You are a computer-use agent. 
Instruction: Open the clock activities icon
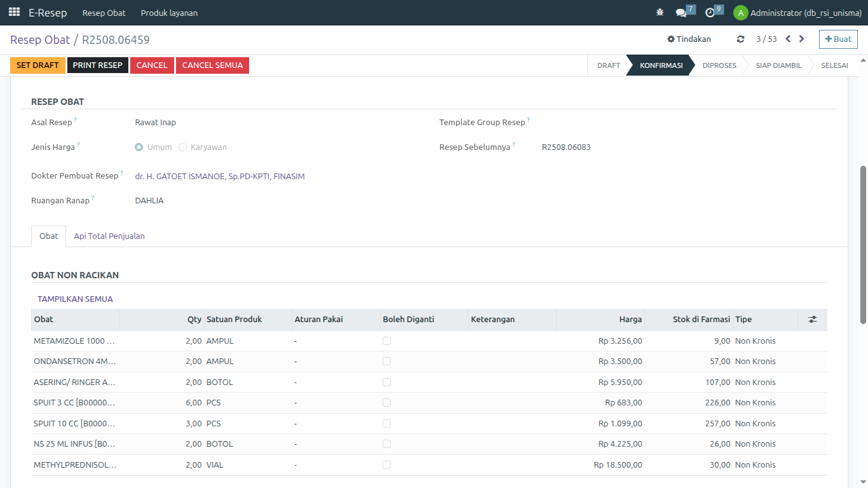pos(710,13)
